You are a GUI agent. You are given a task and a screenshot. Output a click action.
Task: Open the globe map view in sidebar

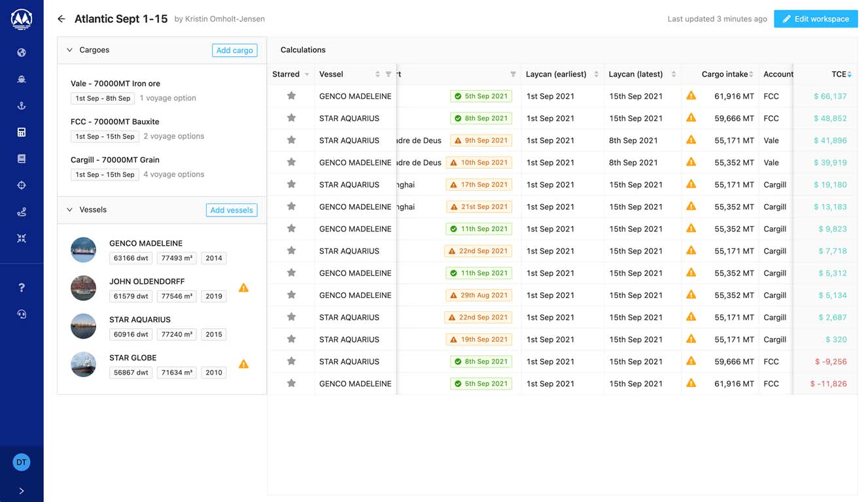point(22,52)
